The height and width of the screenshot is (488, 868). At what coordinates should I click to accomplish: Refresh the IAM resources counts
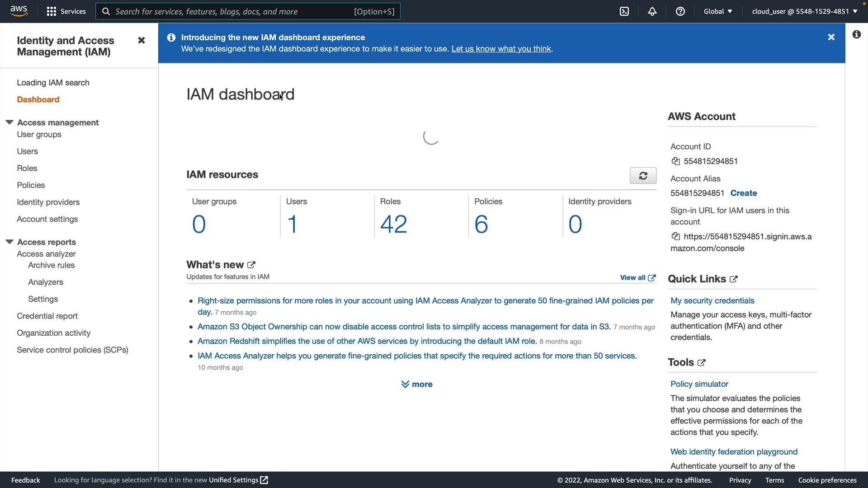point(643,176)
